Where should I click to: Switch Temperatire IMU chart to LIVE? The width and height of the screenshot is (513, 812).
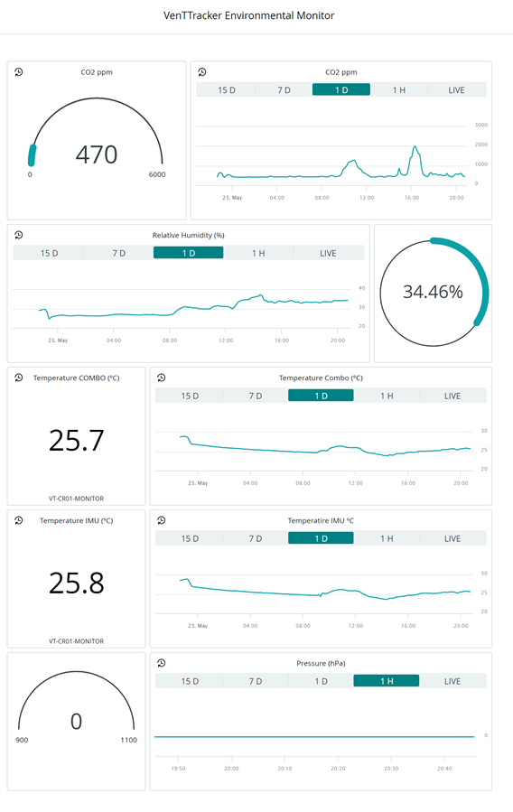tap(452, 538)
